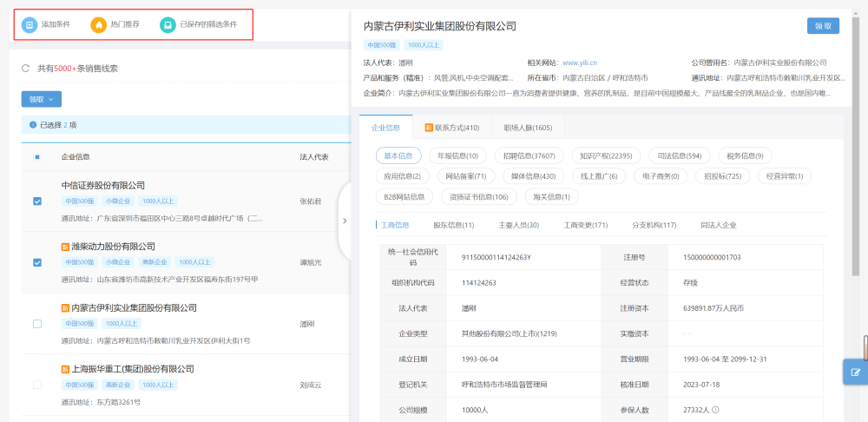Click the floating edit note icon
868x422 pixels.
coord(855,373)
